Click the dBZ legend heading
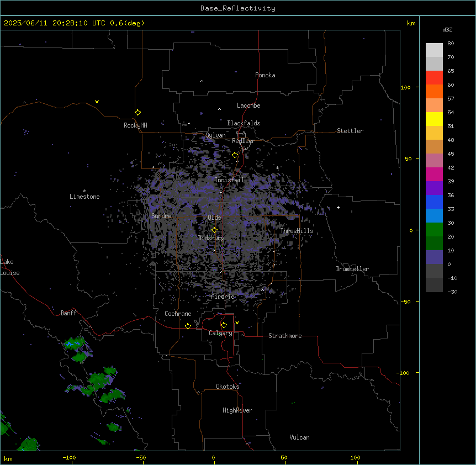The image size is (476, 465). [x=447, y=29]
